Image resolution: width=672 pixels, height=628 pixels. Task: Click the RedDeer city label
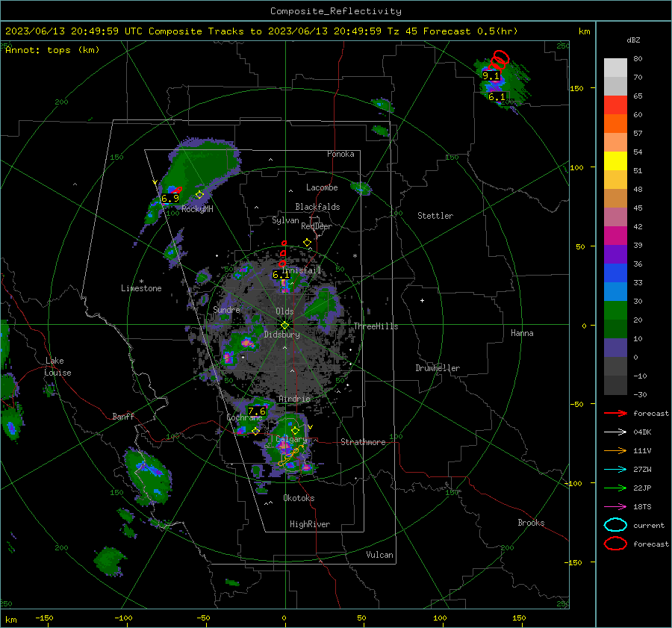coord(317,226)
